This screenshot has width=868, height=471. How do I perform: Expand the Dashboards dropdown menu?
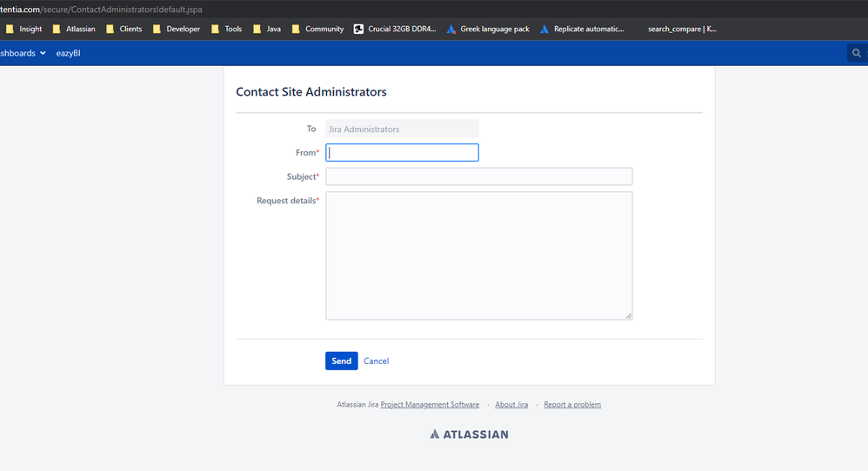23,53
